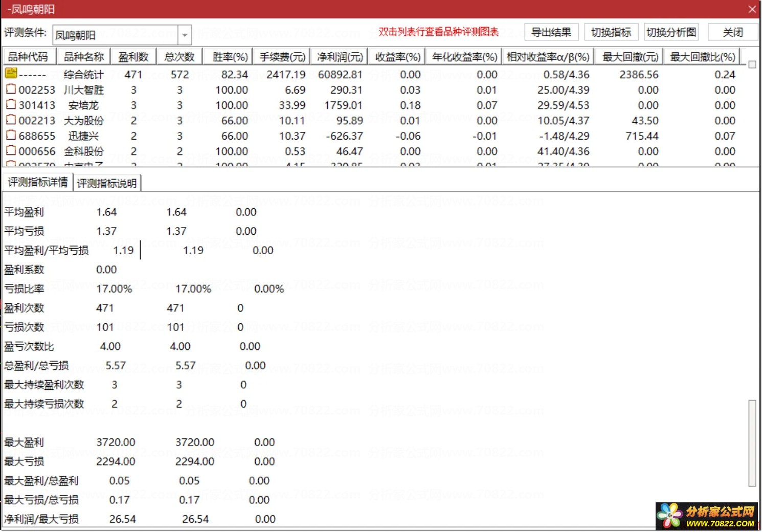Click the 0.58/4.36 relative return cell

click(566, 75)
